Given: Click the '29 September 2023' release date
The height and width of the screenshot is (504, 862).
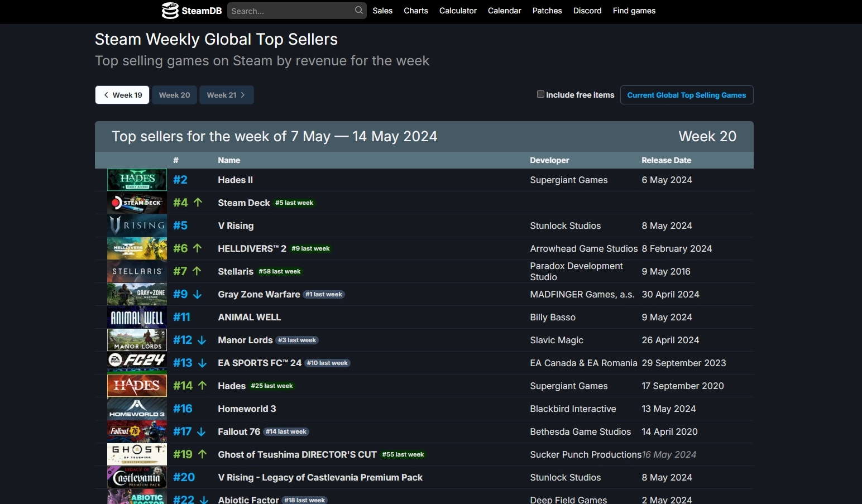Looking at the screenshot, I should [x=684, y=363].
